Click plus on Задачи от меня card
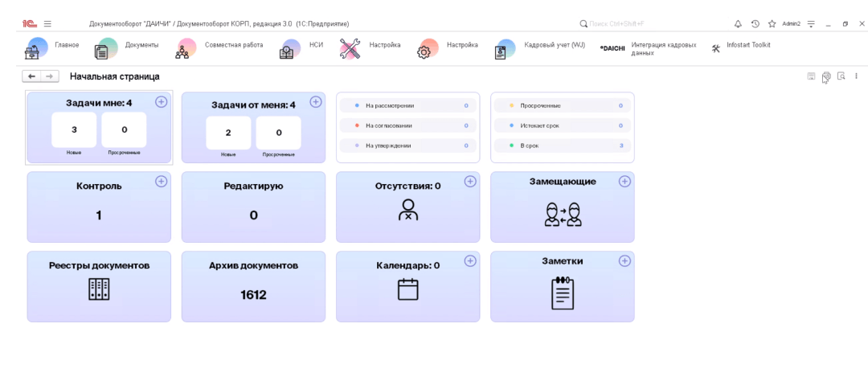 (x=316, y=101)
